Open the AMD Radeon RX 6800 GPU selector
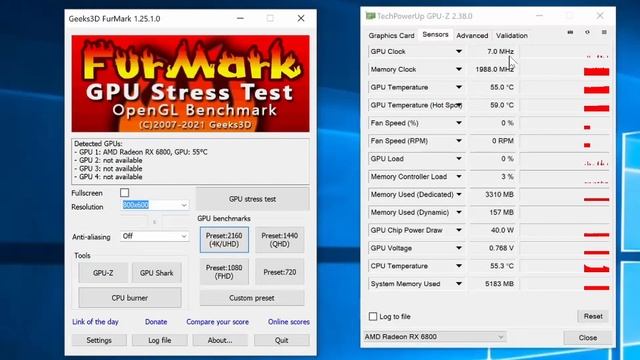Screen dimensions: 640x360 tap(434, 337)
